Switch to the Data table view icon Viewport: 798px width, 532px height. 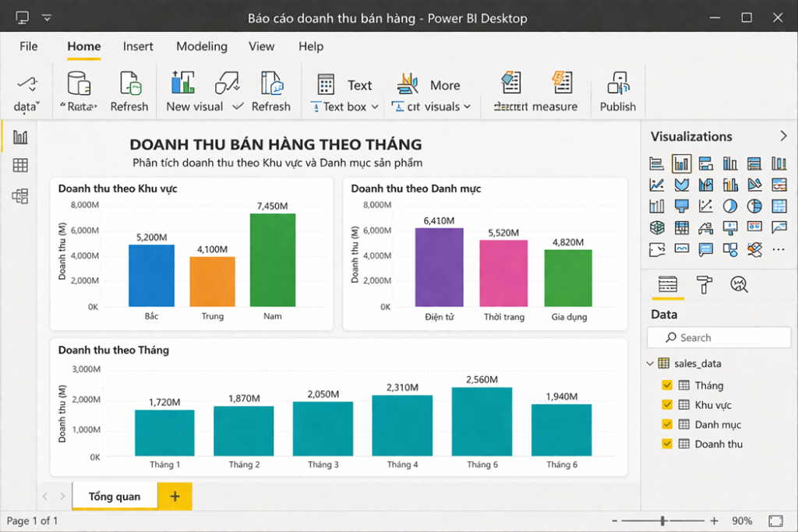20,165
